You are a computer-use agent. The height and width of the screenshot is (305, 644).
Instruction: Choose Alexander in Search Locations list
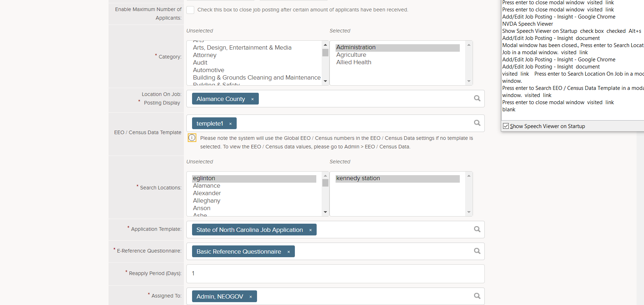[x=207, y=193]
